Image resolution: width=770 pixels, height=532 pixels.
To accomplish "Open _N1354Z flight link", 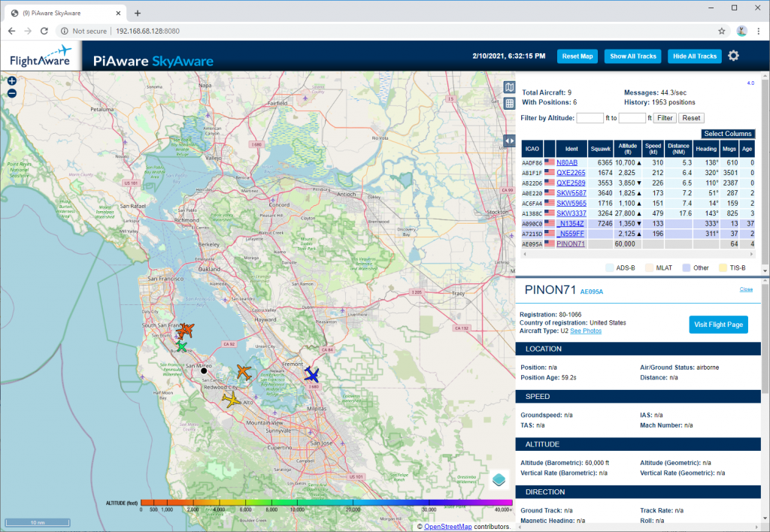I will click(570, 224).
